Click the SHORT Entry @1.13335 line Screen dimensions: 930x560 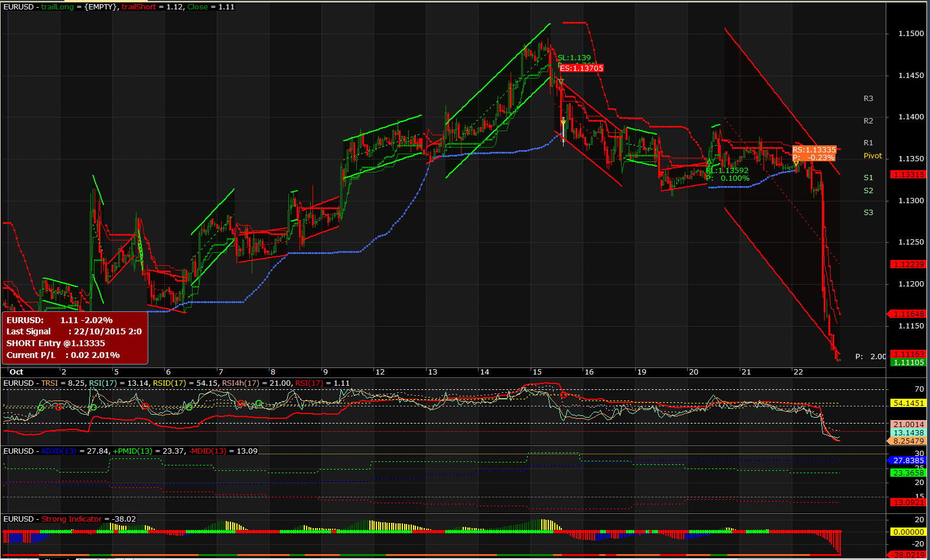pyautogui.click(x=56, y=343)
